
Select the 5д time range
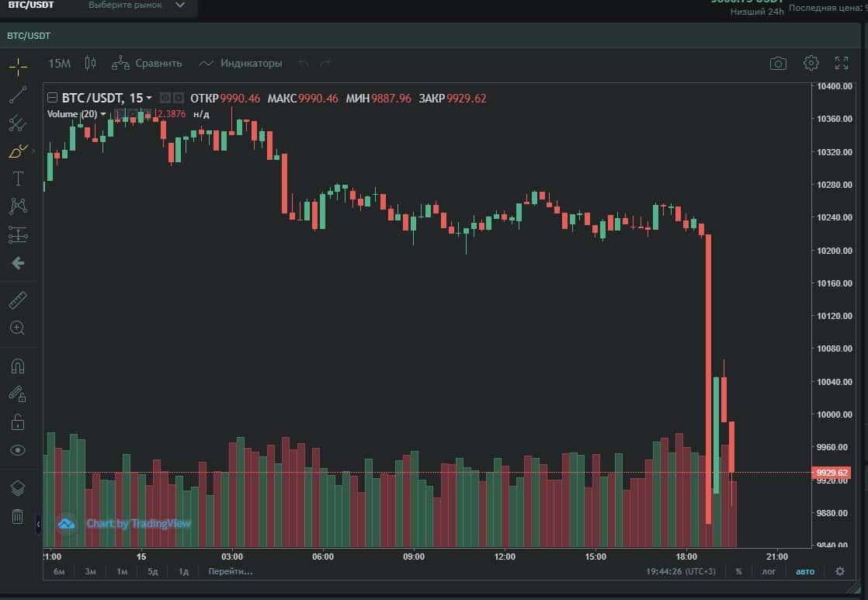click(153, 571)
